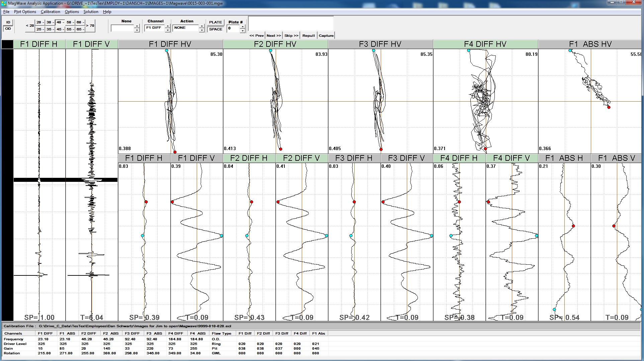The height and width of the screenshot is (361, 644).
Task: Click the Action field showing NONE
Action: (x=186, y=28)
